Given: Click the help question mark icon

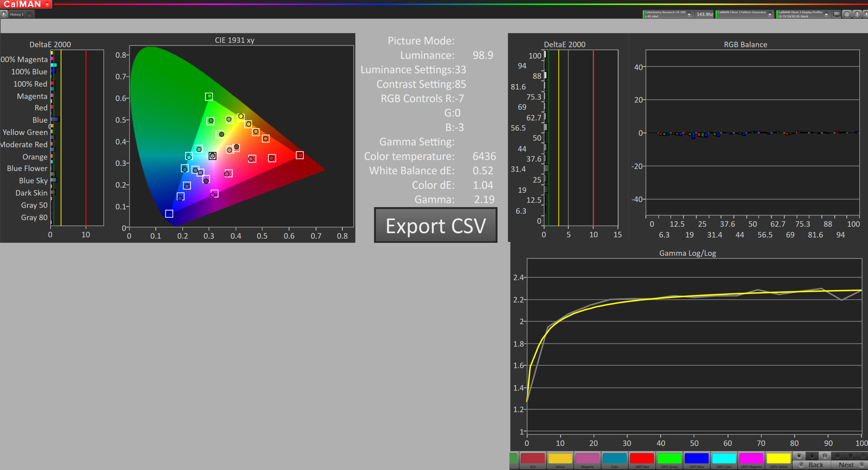Looking at the screenshot, I should pyautogui.click(x=857, y=14).
